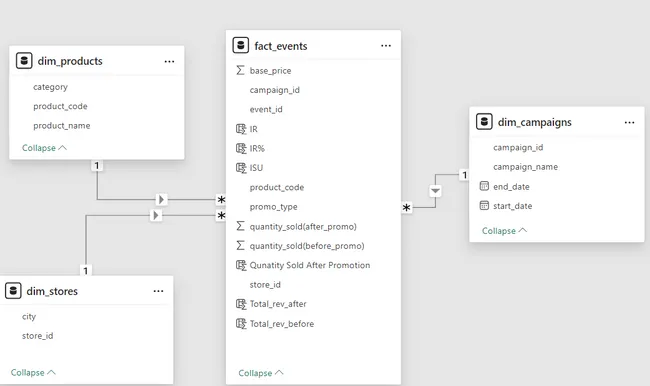Image resolution: width=650 pixels, height=386 pixels.
Task: Select the base_price field label
Action: (270, 71)
